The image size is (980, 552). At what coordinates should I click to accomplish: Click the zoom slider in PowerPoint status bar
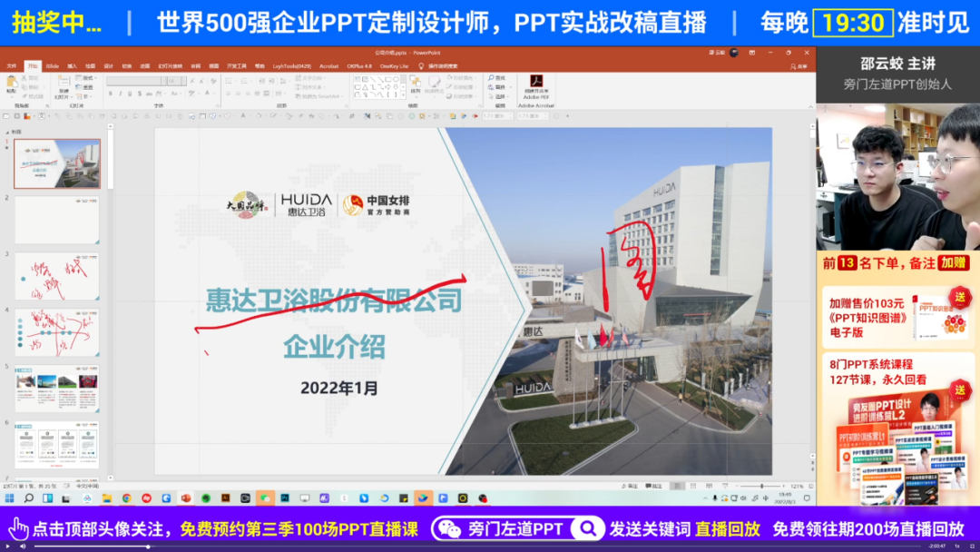click(x=761, y=486)
